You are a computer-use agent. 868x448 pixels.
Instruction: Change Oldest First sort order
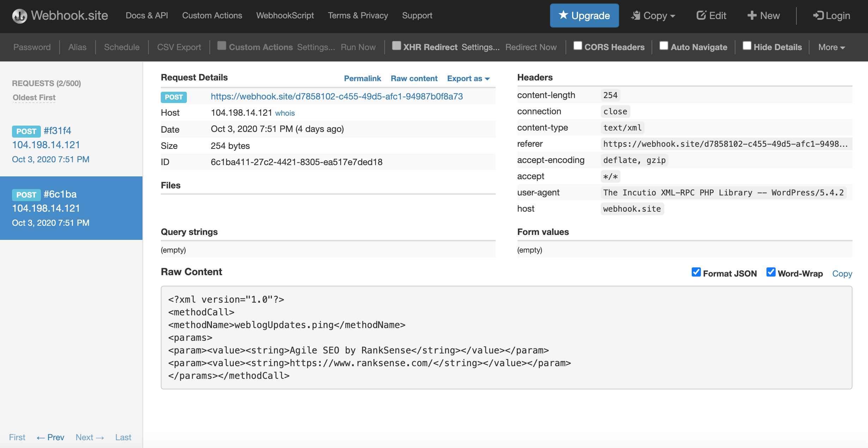34,97
